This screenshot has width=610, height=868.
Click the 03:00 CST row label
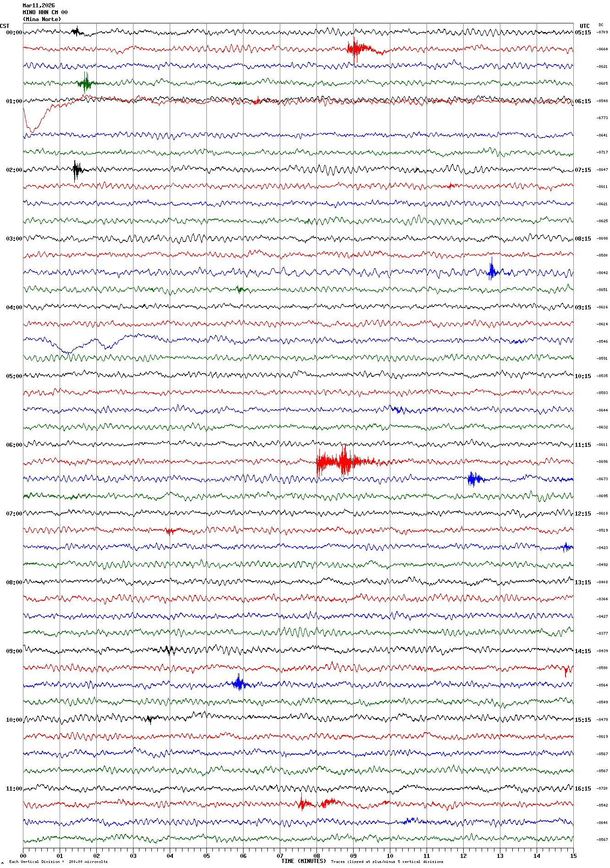pyautogui.click(x=14, y=239)
